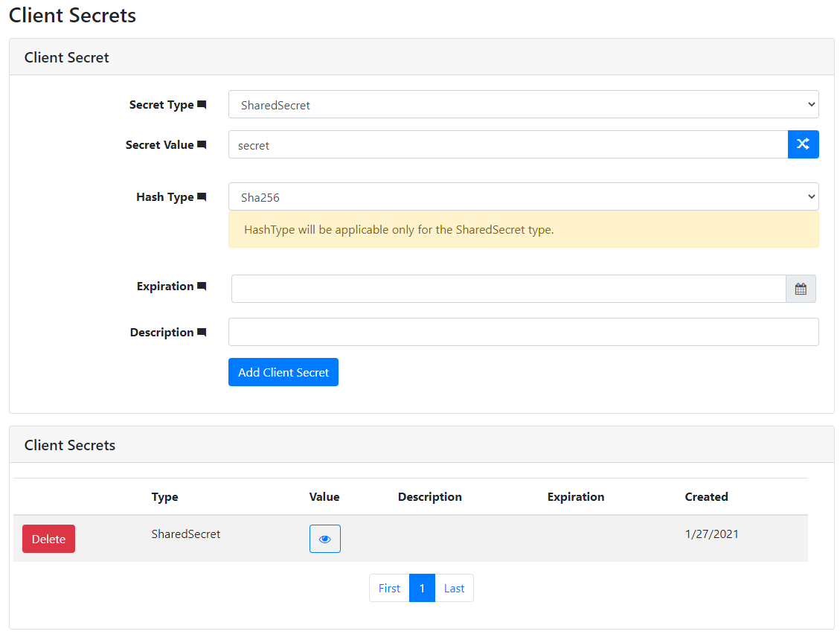
Task: Reveal the SharedSecret value with the eye icon
Action: (324, 538)
